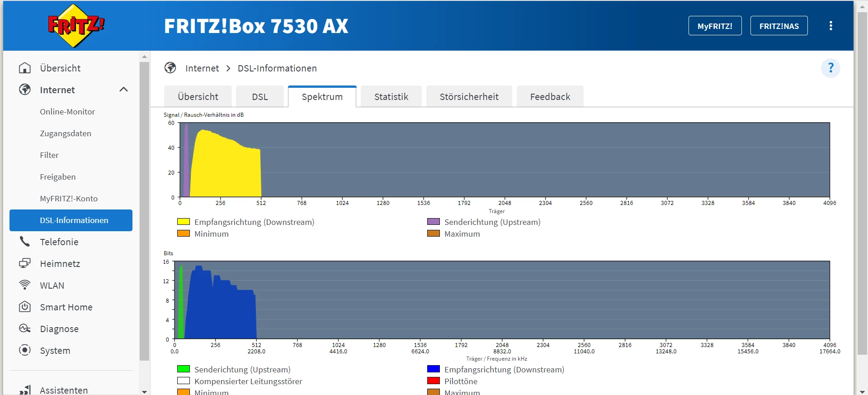Click the FRITZ!Box 7530 AX title
This screenshot has height=395, width=868.
tap(256, 26)
